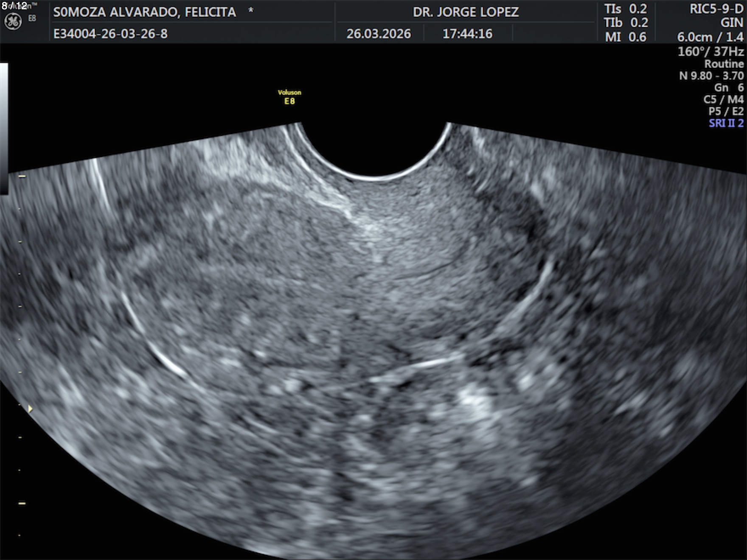
Task: Select patient name SOMOZA ALVARADO, FELICITA
Action: 144,12
